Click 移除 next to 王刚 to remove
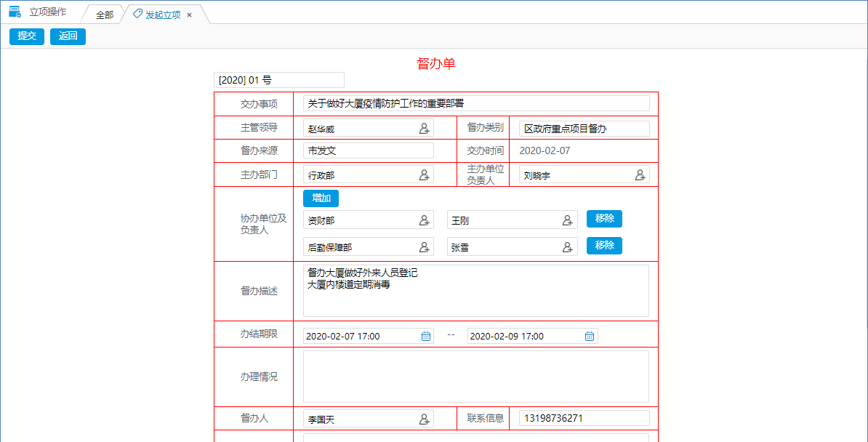This screenshot has width=868, height=442. click(x=604, y=220)
